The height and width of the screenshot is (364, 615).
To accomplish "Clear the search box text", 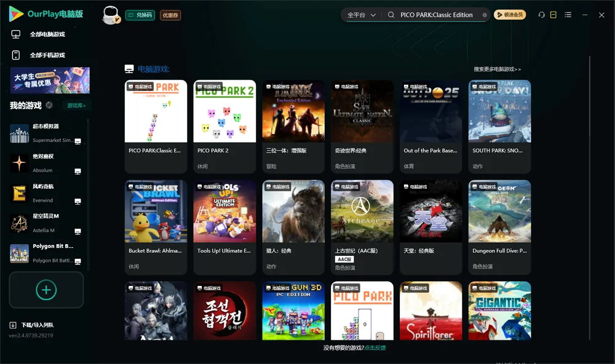I will tap(485, 15).
